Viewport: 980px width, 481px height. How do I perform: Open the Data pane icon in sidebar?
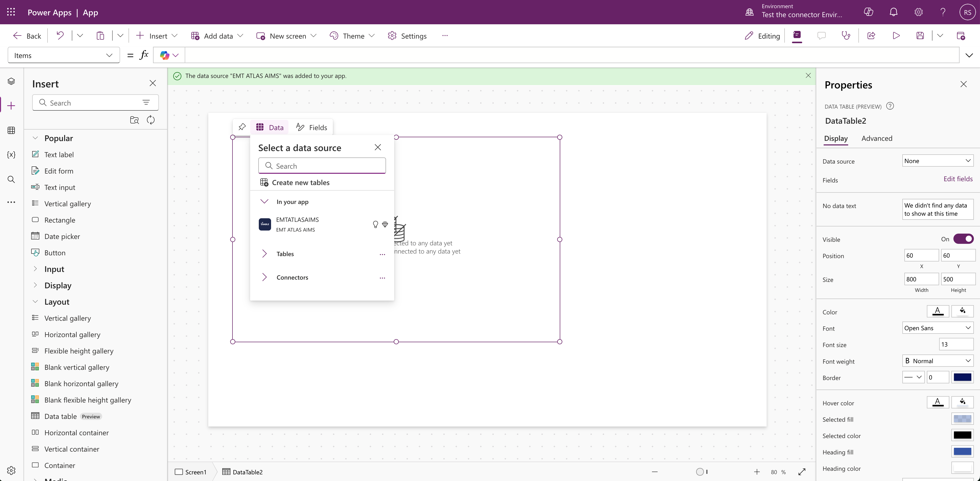11,131
